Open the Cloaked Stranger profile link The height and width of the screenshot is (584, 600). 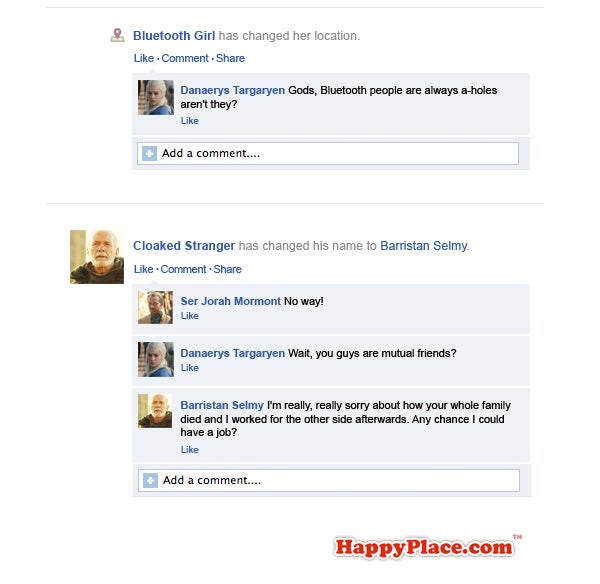coord(184,246)
